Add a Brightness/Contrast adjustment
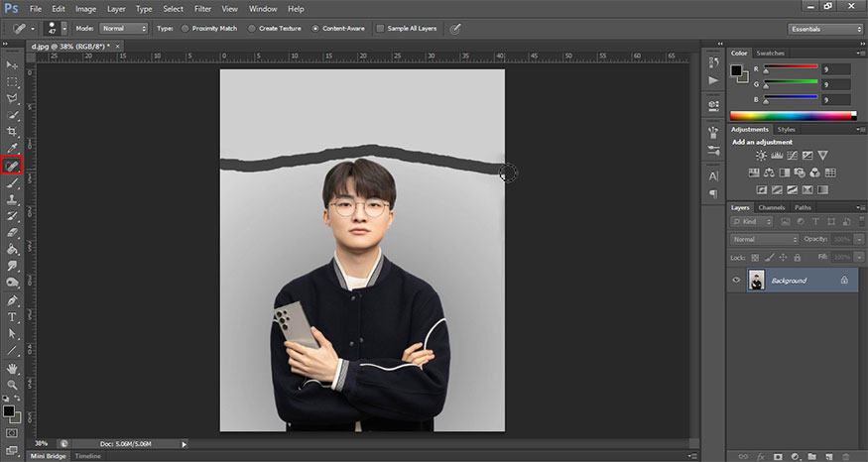This screenshot has width=868, height=462. (761, 156)
